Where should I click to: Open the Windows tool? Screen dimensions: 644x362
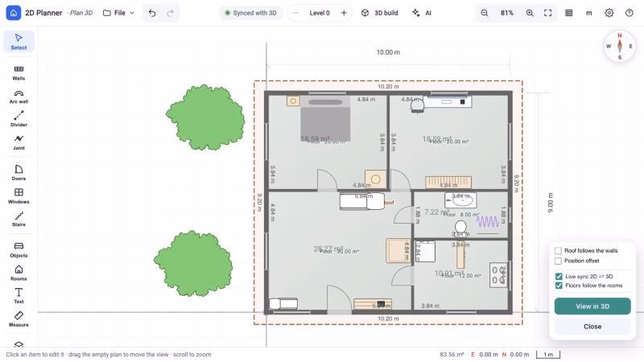click(19, 195)
